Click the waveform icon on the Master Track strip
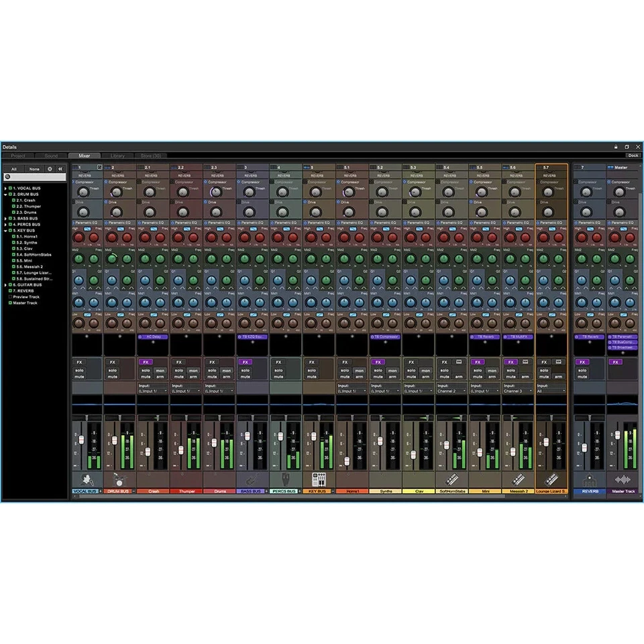This screenshot has width=644, height=644. tap(623, 479)
